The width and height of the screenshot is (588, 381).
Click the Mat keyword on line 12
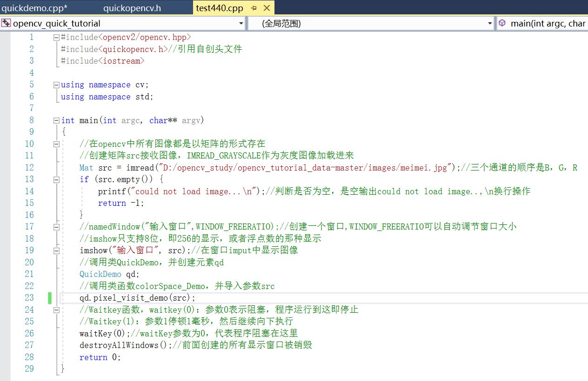87,168
